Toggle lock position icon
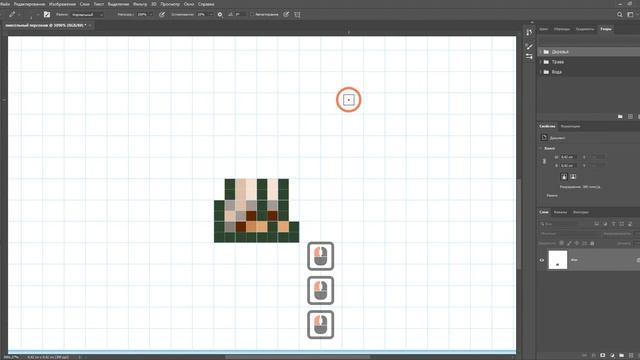640x360 pixels. [x=577, y=243]
